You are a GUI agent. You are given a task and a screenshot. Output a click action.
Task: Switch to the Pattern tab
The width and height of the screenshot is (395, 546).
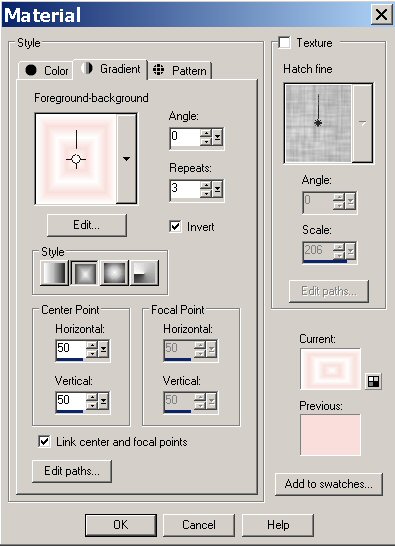180,70
